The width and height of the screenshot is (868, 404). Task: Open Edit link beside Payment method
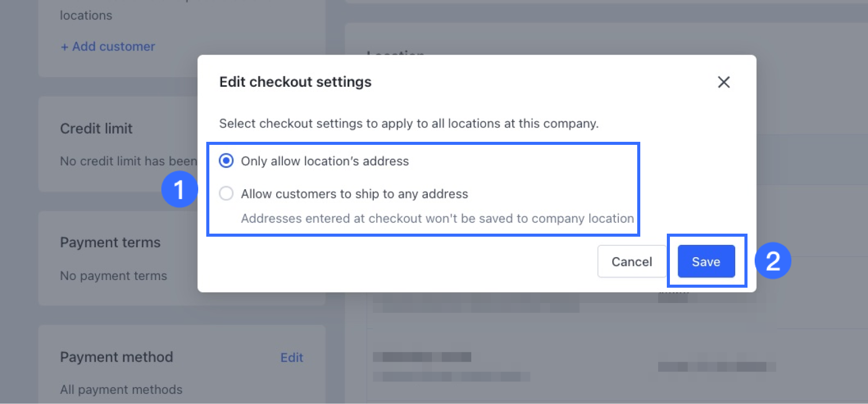point(292,358)
